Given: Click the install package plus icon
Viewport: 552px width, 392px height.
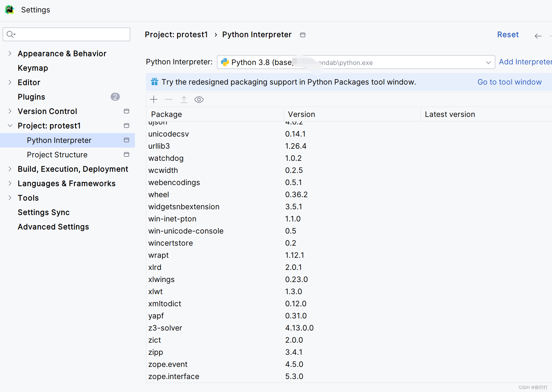Looking at the screenshot, I should coord(154,100).
